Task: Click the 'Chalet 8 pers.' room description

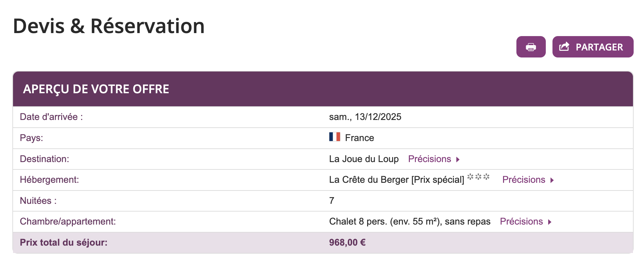Action: click(x=410, y=222)
